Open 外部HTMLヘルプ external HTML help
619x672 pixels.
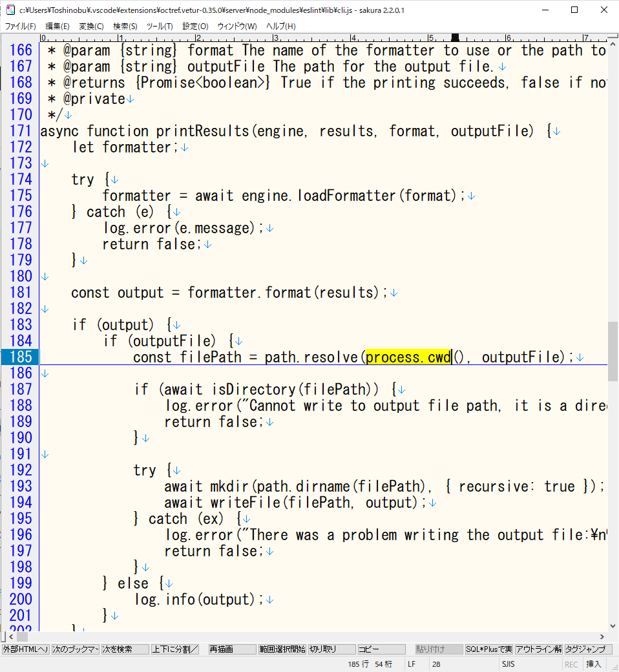click(26, 649)
